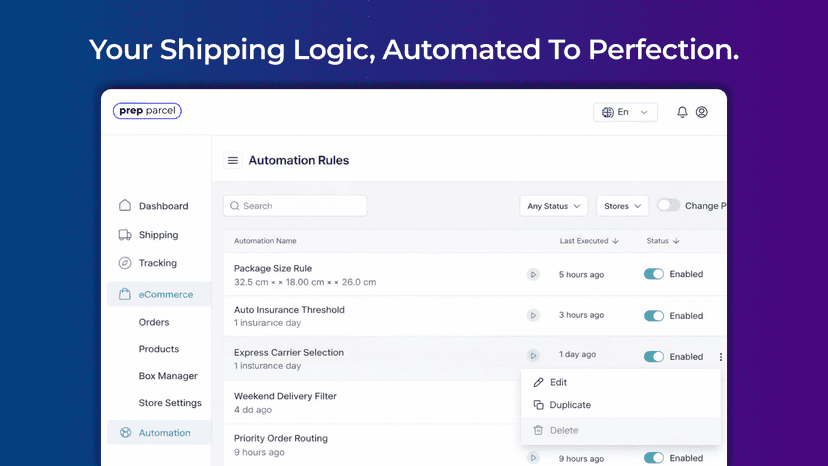Select the Weekend Delivery Filter name

coord(285,396)
